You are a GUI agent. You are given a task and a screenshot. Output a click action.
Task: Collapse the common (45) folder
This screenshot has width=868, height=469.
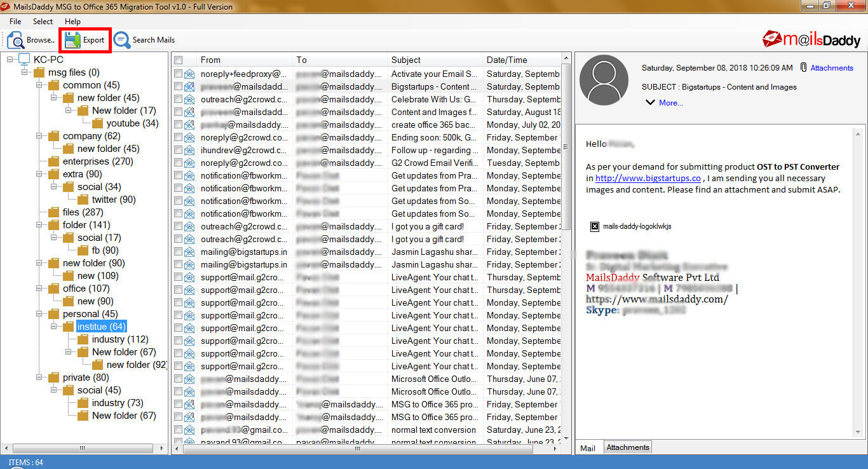pos(39,85)
